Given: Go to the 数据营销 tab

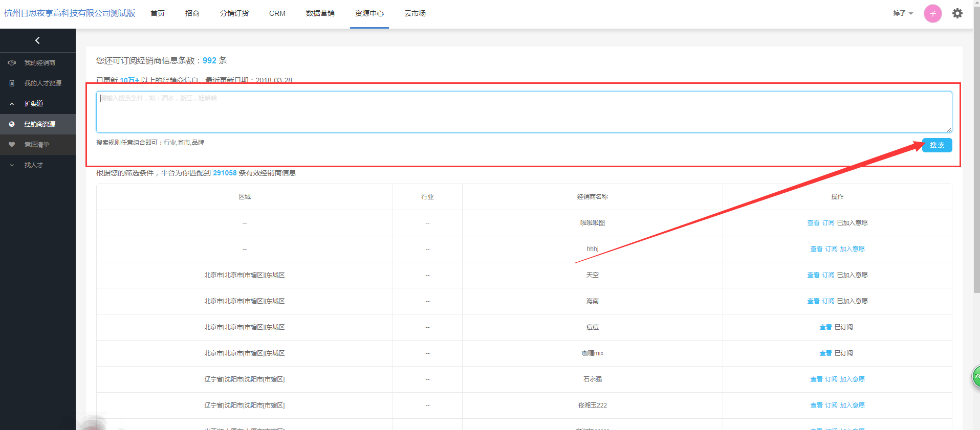Looking at the screenshot, I should click(x=320, y=13).
